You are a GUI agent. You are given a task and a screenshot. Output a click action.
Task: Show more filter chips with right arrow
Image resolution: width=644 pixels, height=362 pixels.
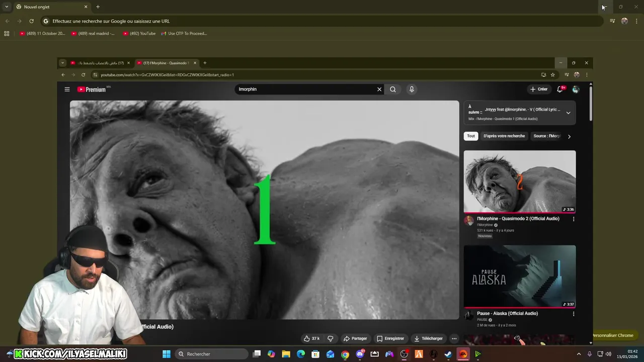pyautogui.click(x=569, y=136)
